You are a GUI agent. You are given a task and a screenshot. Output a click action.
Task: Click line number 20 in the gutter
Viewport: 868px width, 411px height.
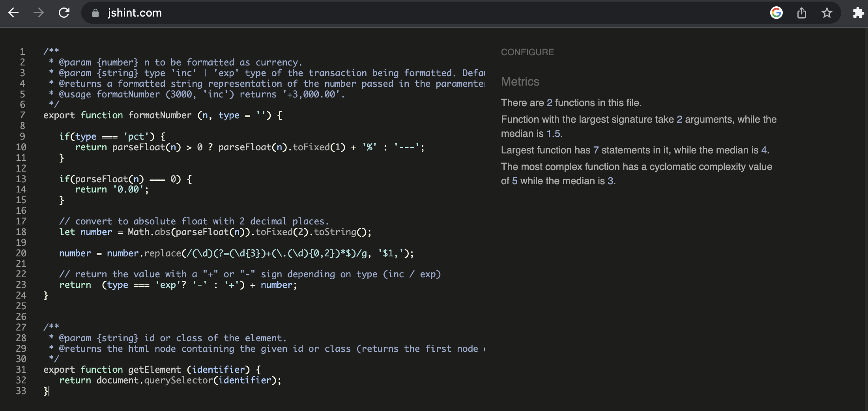point(21,253)
